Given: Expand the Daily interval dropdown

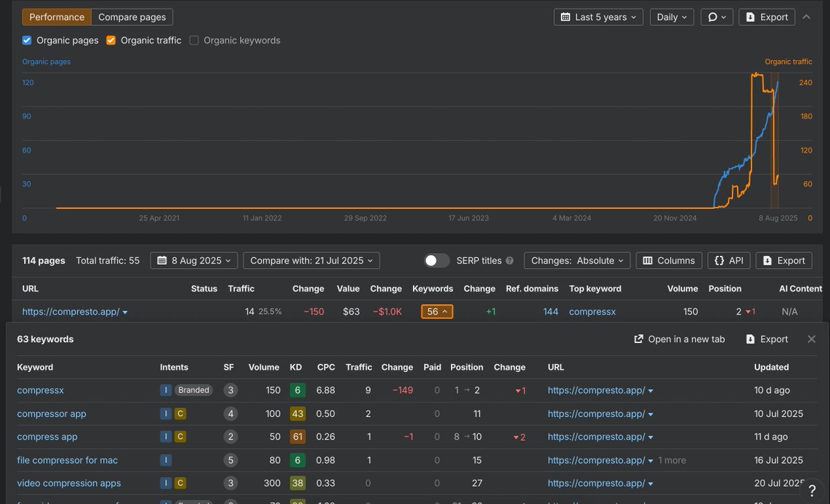Looking at the screenshot, I should point(672,17).
